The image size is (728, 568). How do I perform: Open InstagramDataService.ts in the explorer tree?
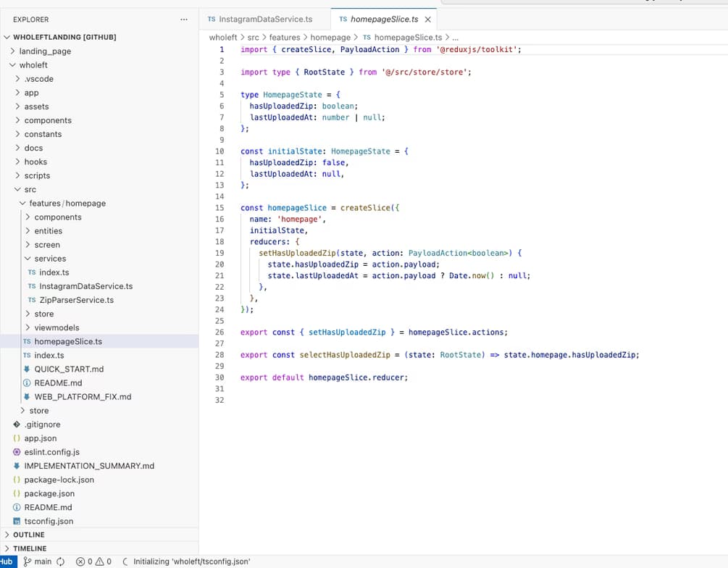coord(86,286)
